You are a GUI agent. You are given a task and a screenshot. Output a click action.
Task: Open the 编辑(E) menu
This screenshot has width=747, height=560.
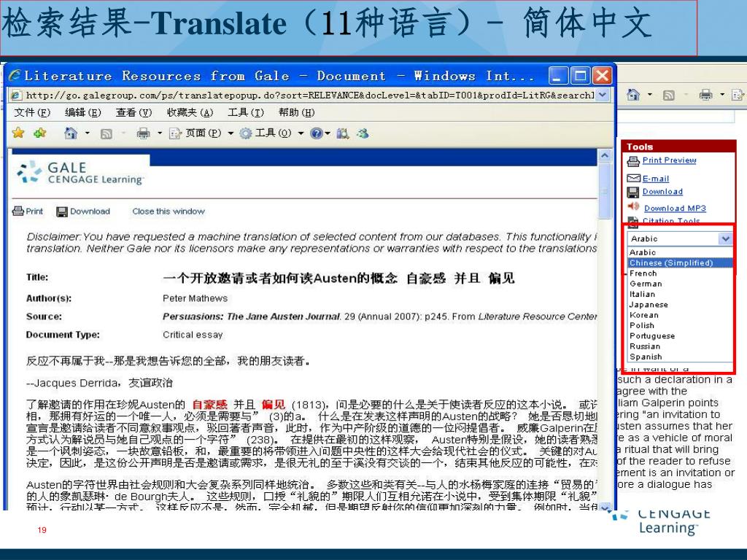pyautogui.click(x=83, y=112)
